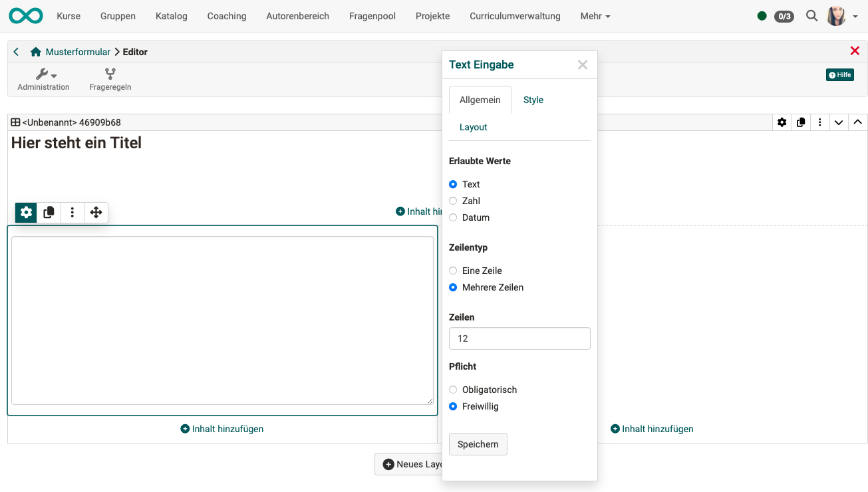Choose the Eine Zeile radio option

coord(453,271)
